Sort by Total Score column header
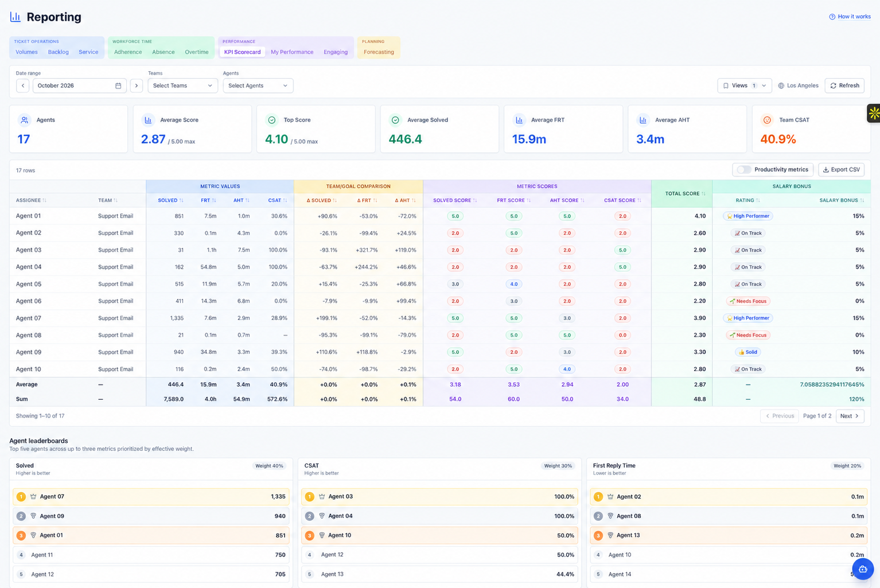The width and height of the screenshot is (880, 588). (685, 193)
